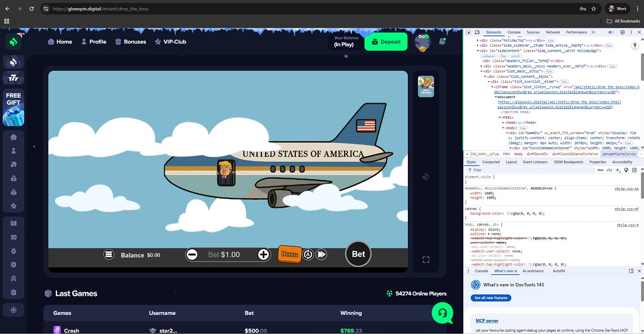Open the Computed styles tab
The image size is (644, 334).
(x=491, y=162)
